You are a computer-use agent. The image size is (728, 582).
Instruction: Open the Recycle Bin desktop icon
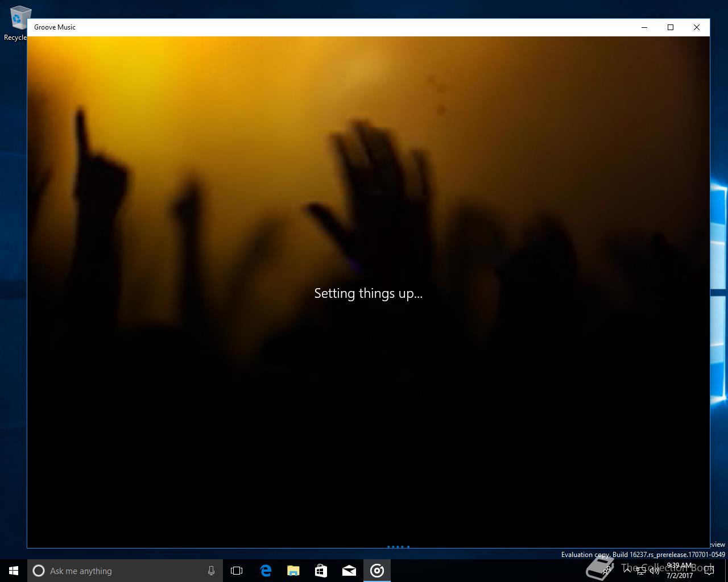point(17,23)
